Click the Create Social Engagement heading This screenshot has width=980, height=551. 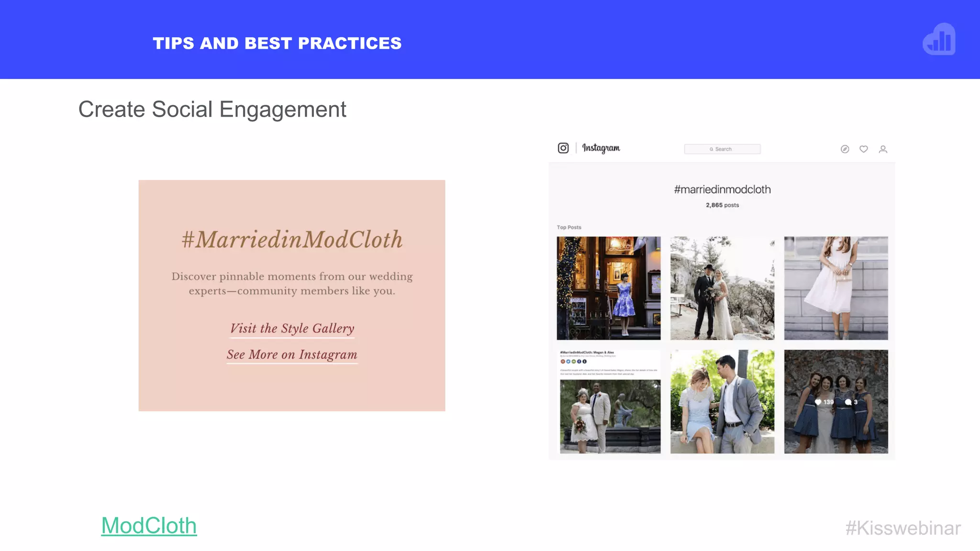click(x=212, y=110)
